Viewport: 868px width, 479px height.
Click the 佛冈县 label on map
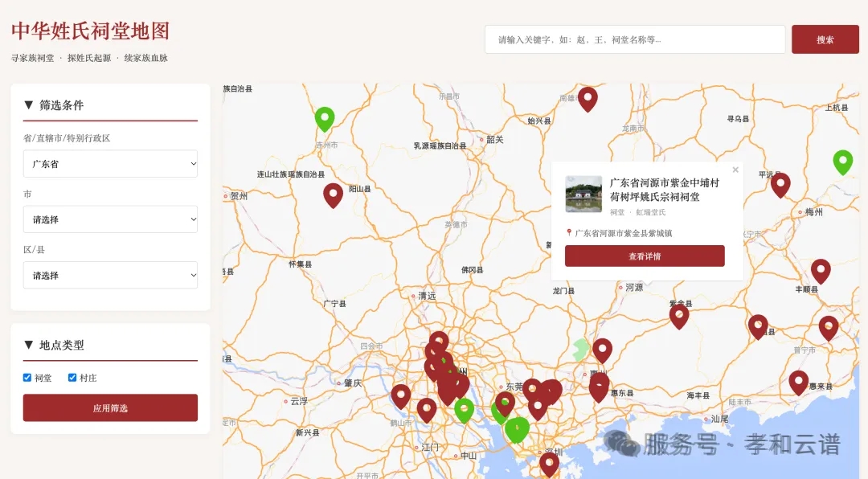coord(473,270)
